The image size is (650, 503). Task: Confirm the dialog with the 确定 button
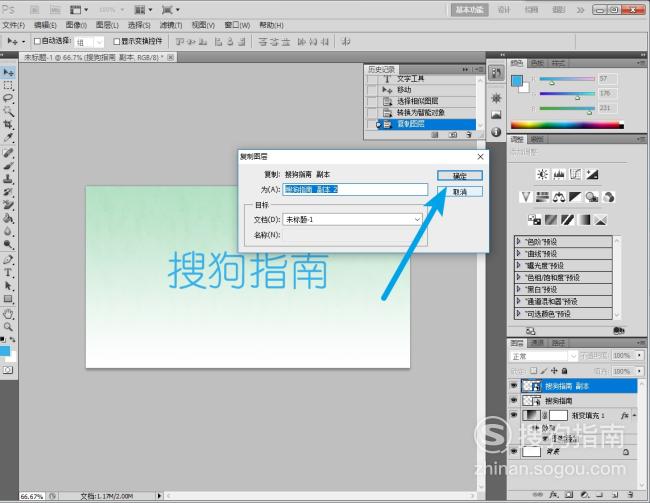(460, 176)
